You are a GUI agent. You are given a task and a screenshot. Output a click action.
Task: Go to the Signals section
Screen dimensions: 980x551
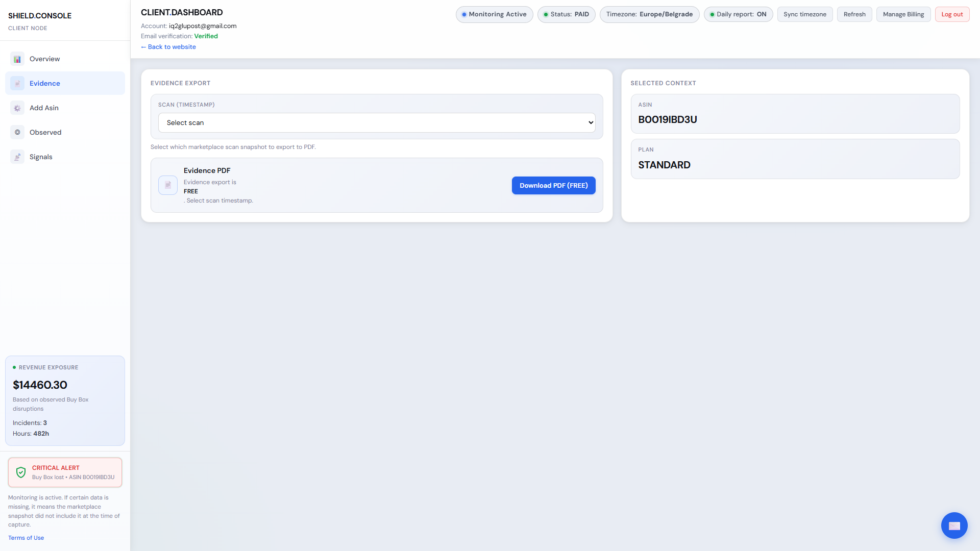[x=41, y=157]
